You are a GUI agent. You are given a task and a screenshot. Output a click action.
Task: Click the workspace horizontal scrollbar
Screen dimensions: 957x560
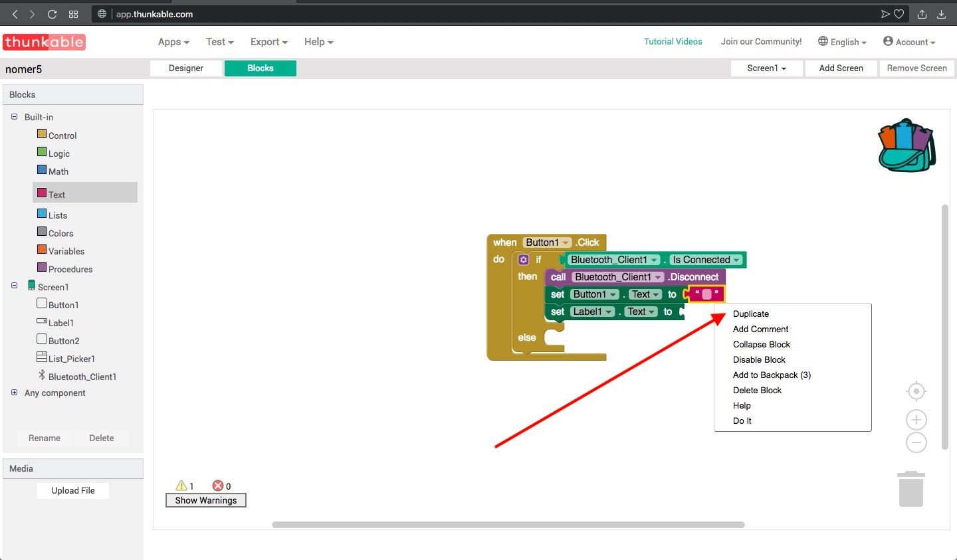[508, 525]
